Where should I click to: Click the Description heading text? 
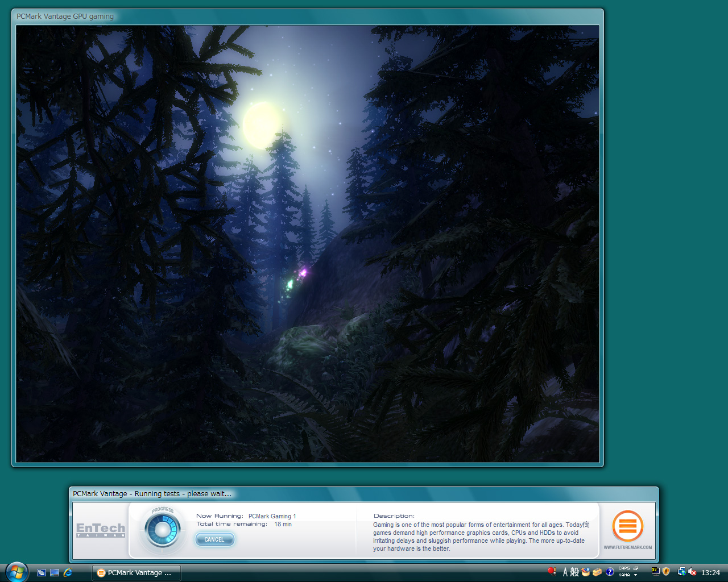394,516
